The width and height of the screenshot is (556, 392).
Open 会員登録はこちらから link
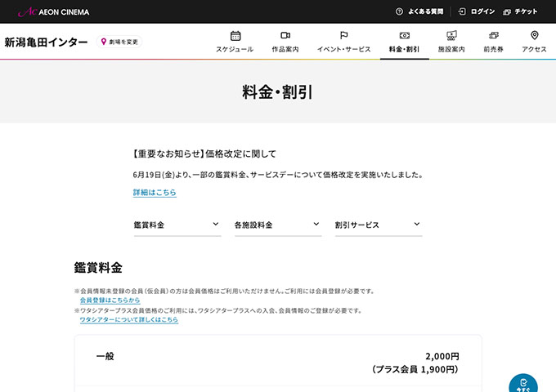click(x=110, y=301)
